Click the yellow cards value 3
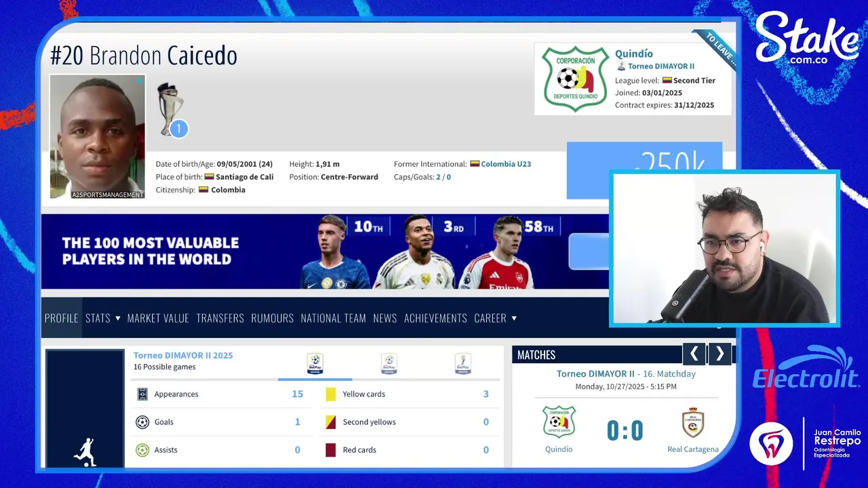The image size is (868, 488). (x=486, y=394)
